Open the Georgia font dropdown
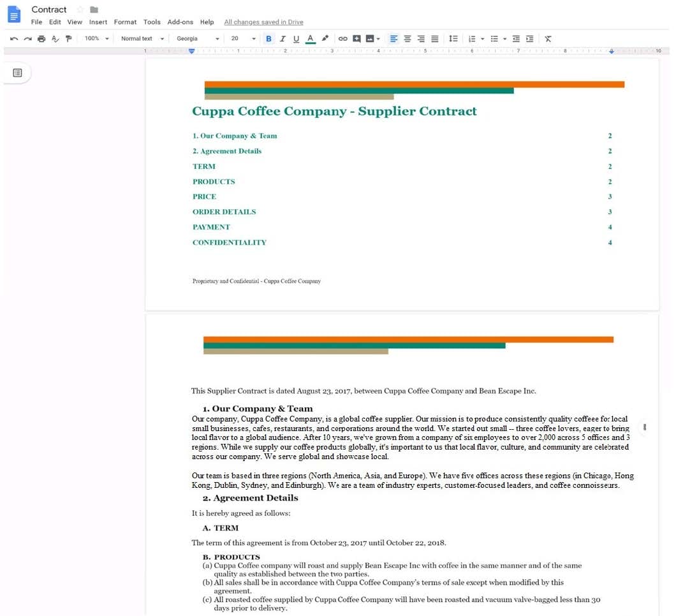676x616 pixels. (198, 39)
